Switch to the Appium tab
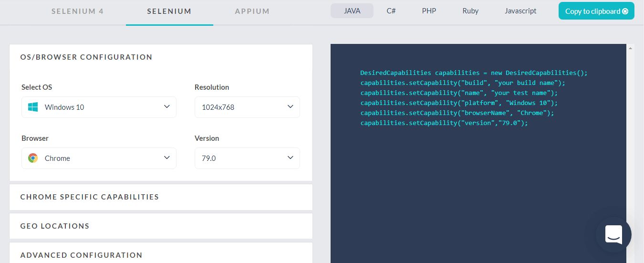This screenshot has height=263, width=644. point(252,11)
